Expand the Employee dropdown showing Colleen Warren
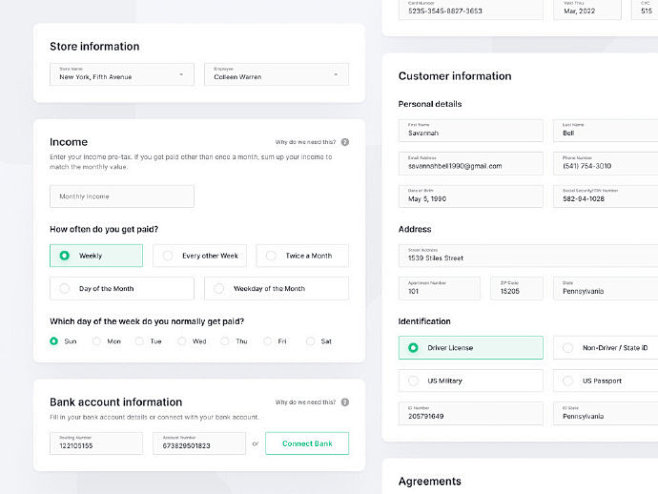 coord(276,74)
